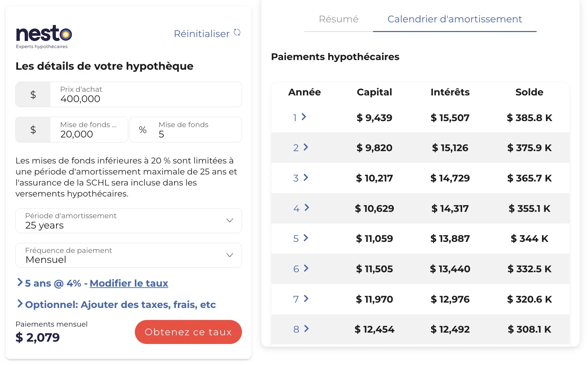The width and height of the screenshot is (588, 365).
Task: Click the interest value $ 15,507
Action: pyautogui.click(x=450, y=118)
